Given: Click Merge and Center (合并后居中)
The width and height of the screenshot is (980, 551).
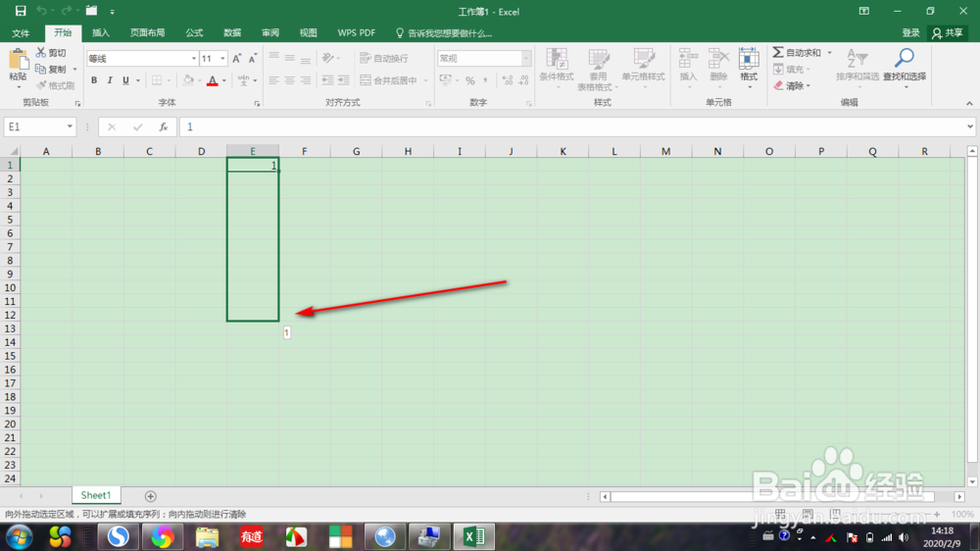Looking at the screenshot, I should click(389, 80).
